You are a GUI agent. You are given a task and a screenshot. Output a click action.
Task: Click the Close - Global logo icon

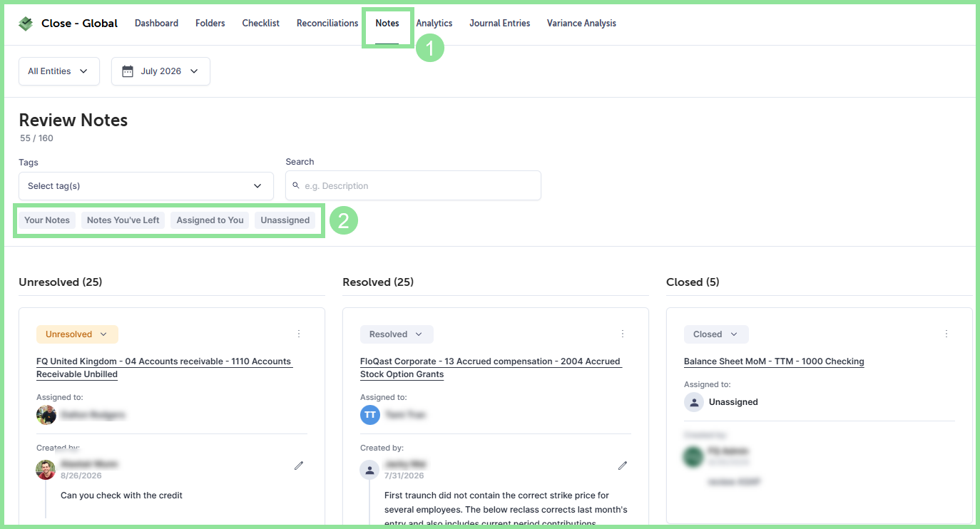(26, 24)
